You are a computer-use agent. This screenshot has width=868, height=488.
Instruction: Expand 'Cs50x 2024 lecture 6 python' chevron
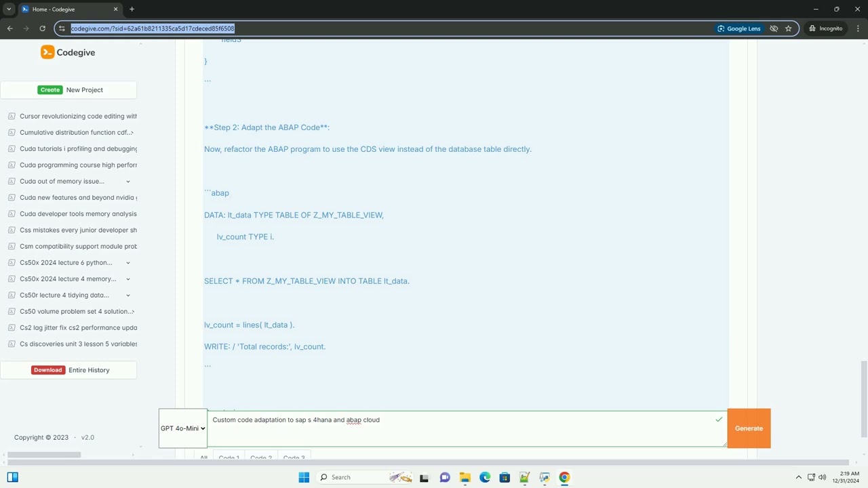(128, 262)
